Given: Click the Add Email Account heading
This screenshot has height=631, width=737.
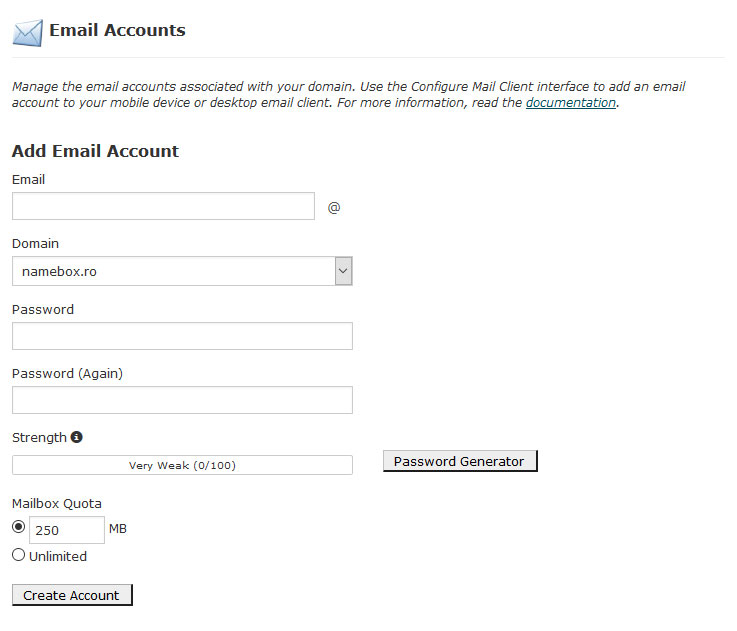Looking at the screenshot, I should tap(95, 151).
